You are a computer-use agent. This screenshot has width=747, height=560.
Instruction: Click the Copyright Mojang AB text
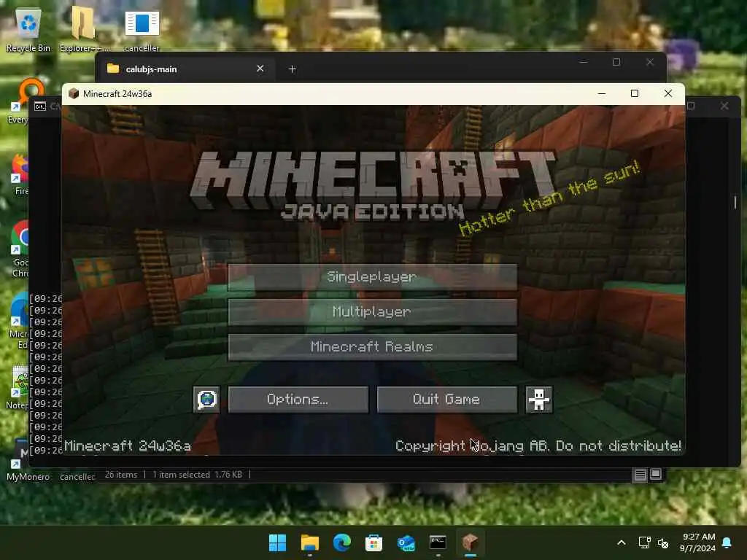(538, 446)
